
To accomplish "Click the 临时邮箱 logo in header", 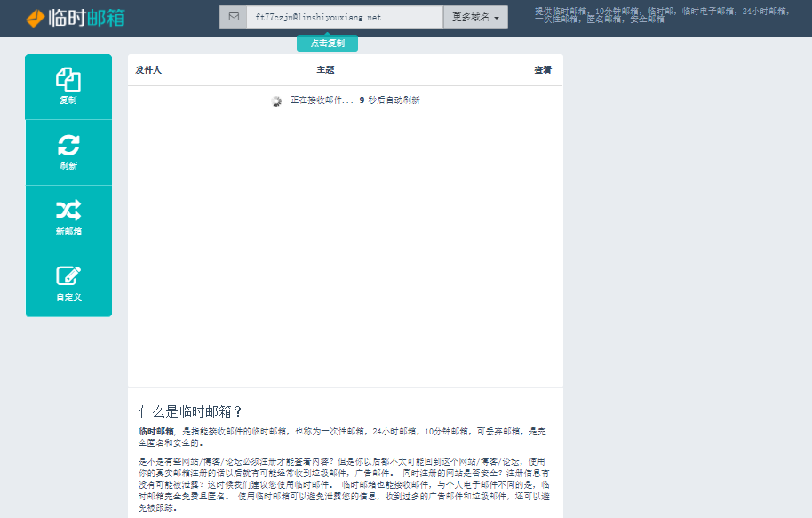I will [76, 18].
